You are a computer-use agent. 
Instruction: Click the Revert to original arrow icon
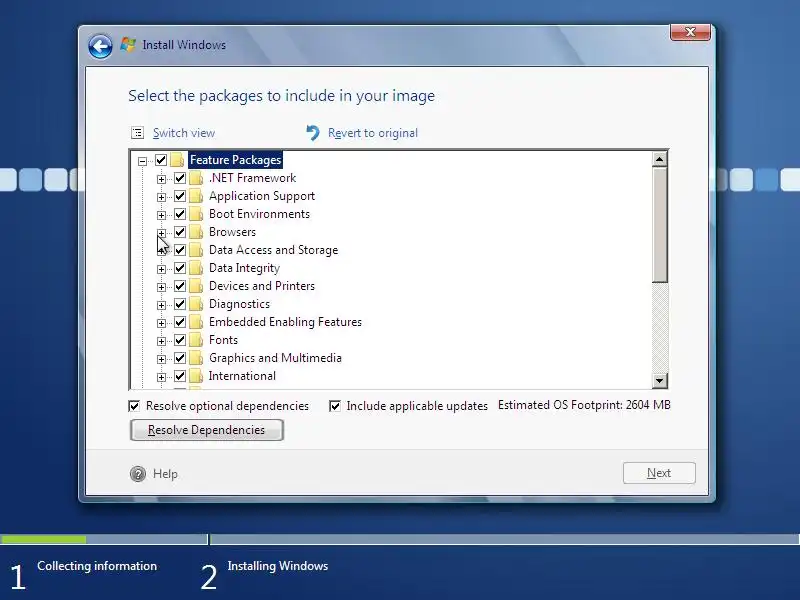(x=313, y=133)
